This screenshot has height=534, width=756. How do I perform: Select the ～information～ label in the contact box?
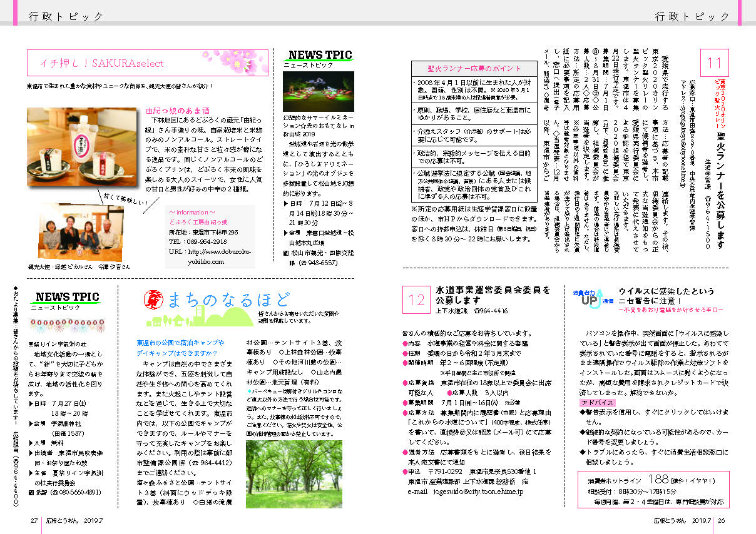click(x=192, y=212)
